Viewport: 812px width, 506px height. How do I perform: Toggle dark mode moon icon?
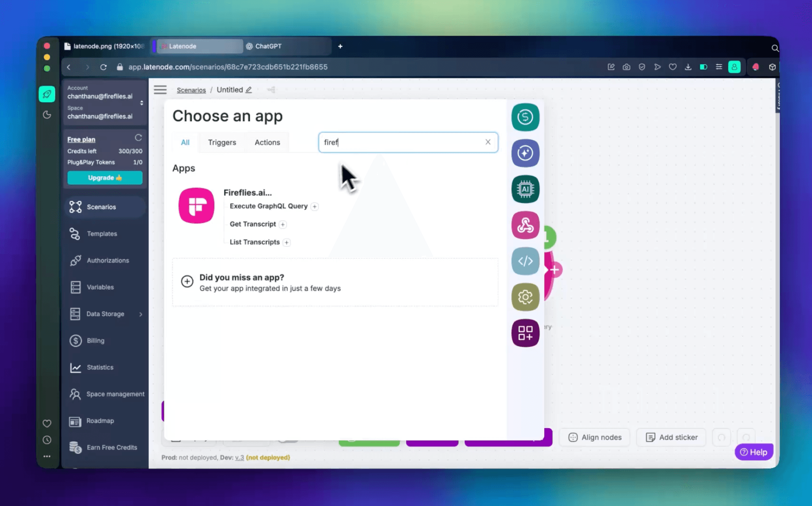(x=47, y=115)
